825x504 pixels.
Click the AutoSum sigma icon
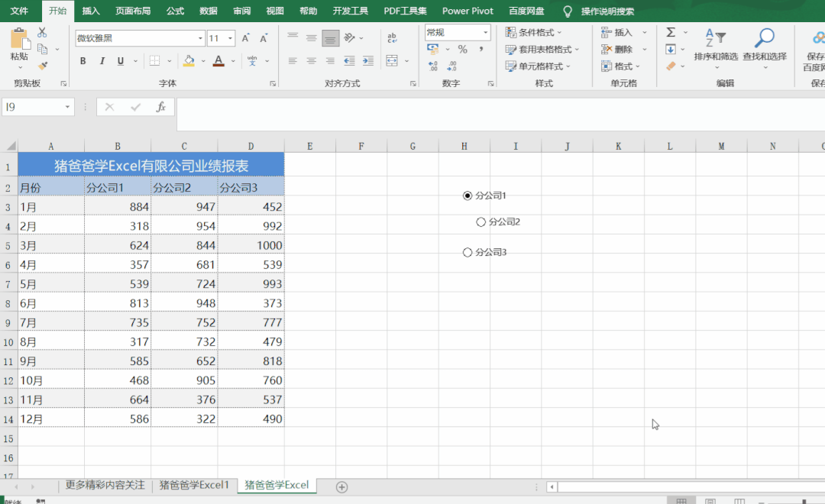pos(671,32)
